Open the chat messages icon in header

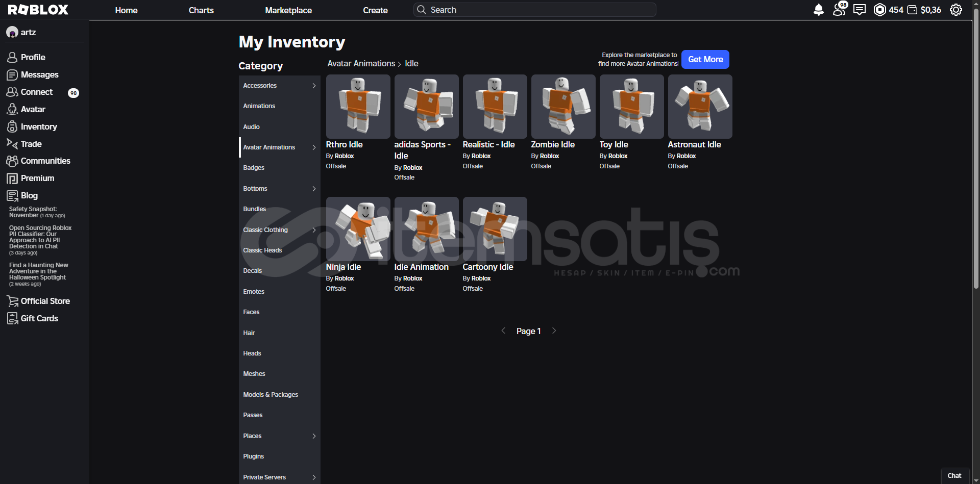[x=860, y=10]
